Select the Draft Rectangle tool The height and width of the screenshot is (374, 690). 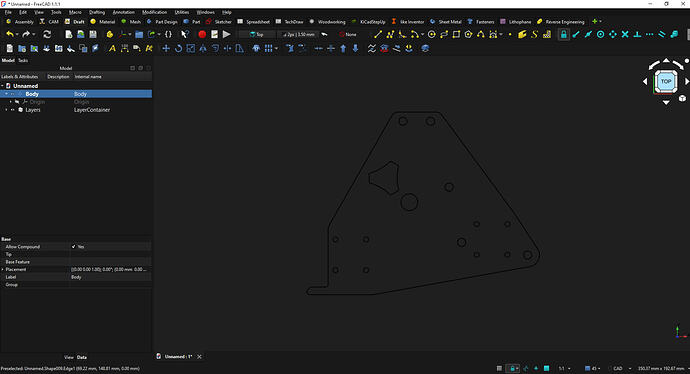[x=456, y=34]
